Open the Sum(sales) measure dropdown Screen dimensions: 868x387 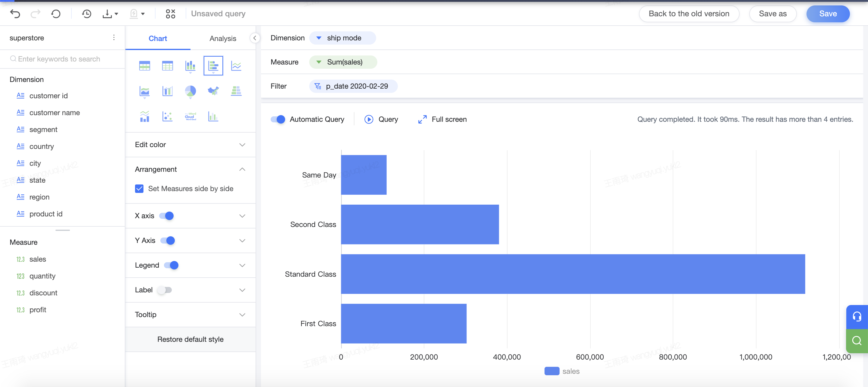pyautogui.click(x=319, y=62)
